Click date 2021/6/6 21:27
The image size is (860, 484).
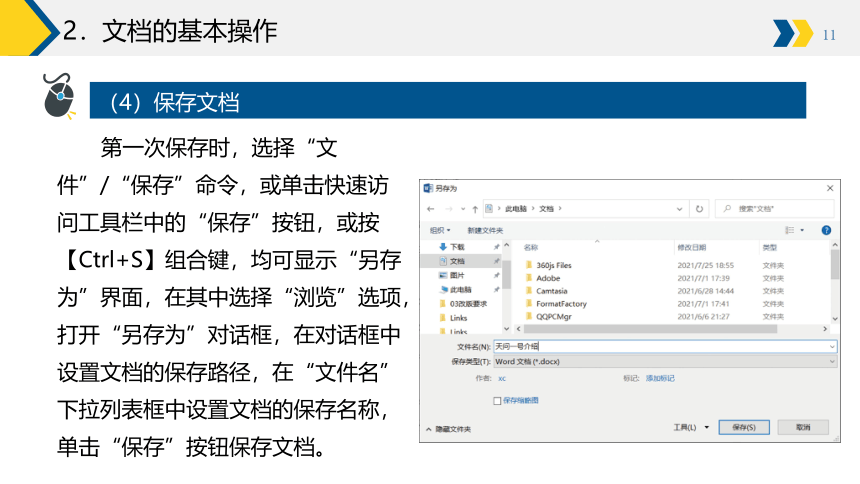tap(703, 317)
